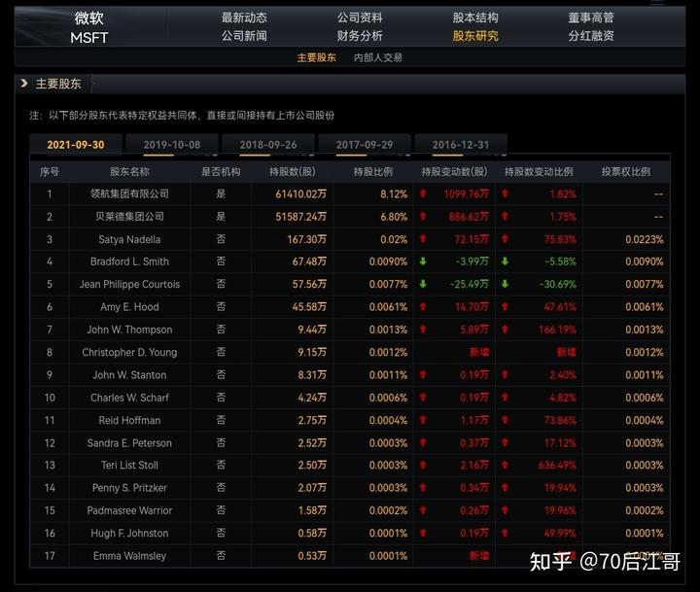Open the 分红融资 section
The width and height of the screenshot is (700, 592).
591,36
